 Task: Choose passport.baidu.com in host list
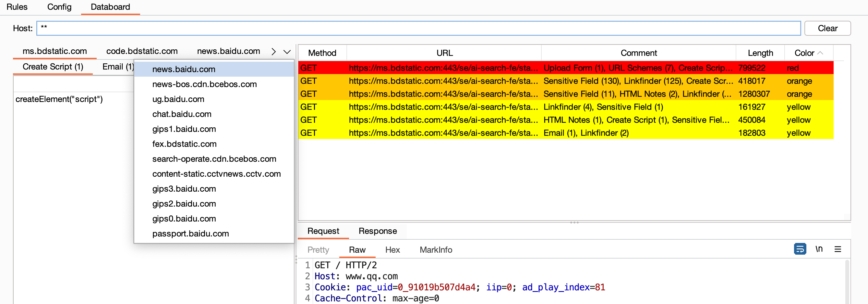[x=190, y=234]
